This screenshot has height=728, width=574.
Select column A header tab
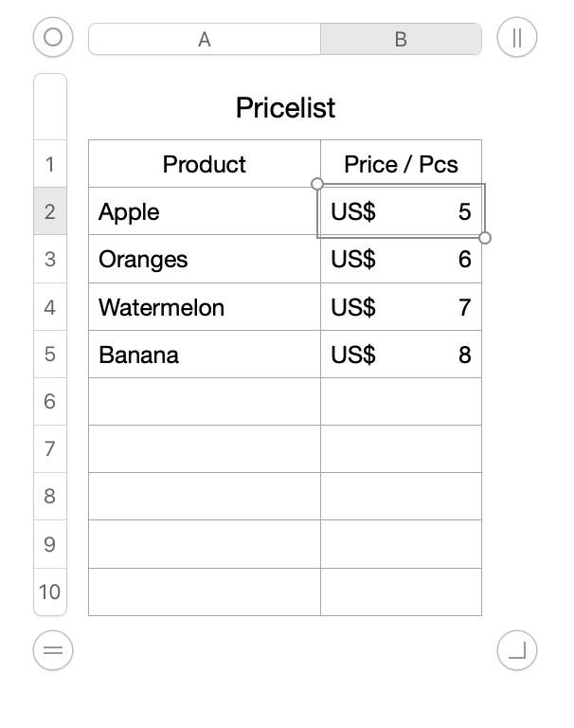(x=205, y=39)
